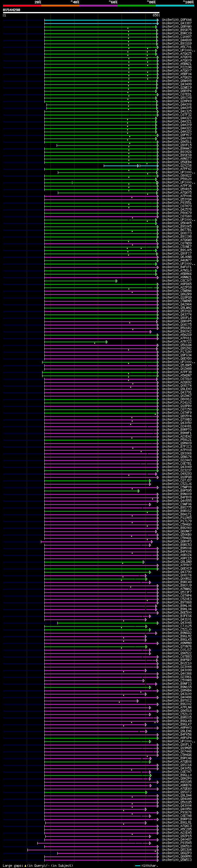Click the green ~80% identity legend segment

coord(137,6)
